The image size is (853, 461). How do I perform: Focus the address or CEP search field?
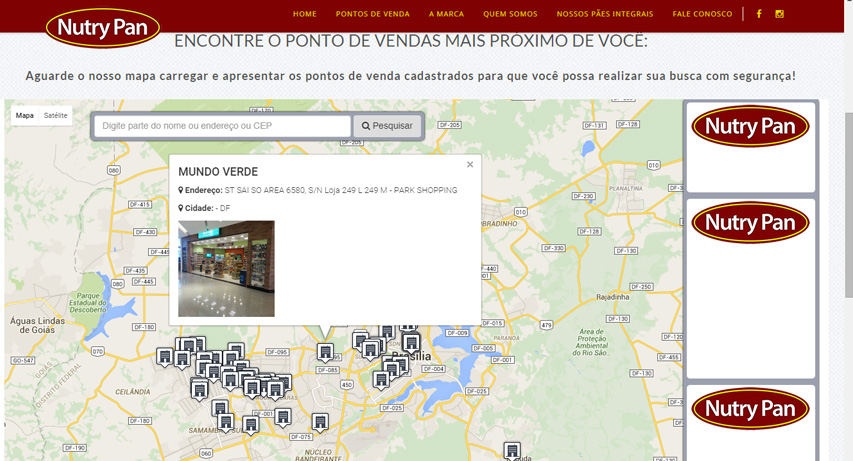coord(222,126)
